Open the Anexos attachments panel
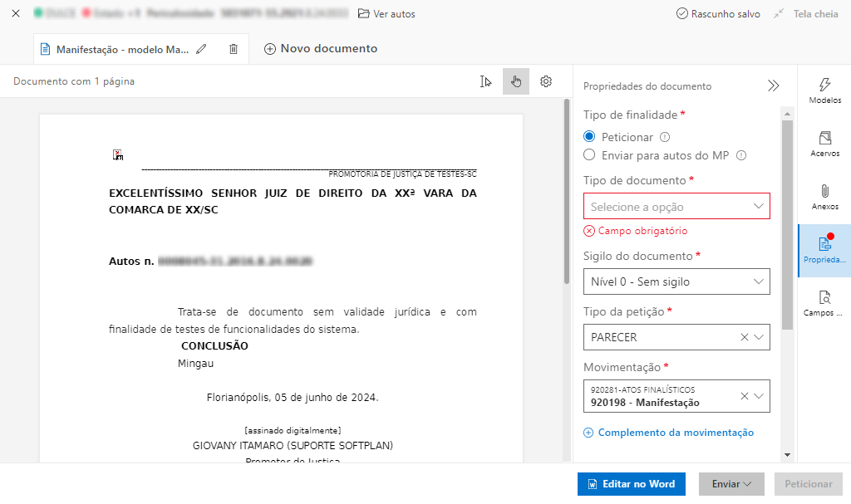Screen dimensions: 851x504 tap(824, 197)
